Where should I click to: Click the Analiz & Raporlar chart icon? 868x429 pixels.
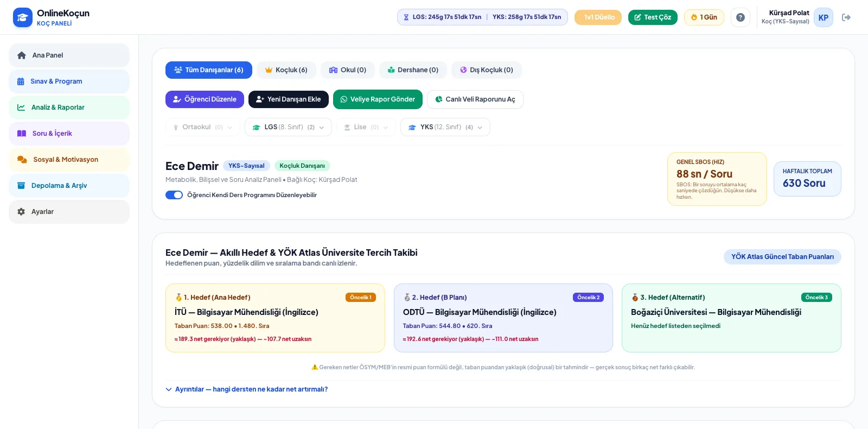point(21,108)
